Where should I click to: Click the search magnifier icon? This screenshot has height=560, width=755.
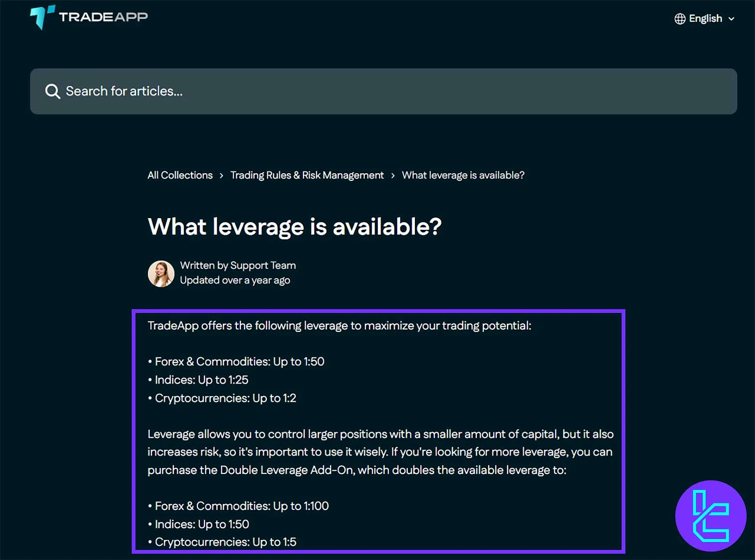click(52, 91)
